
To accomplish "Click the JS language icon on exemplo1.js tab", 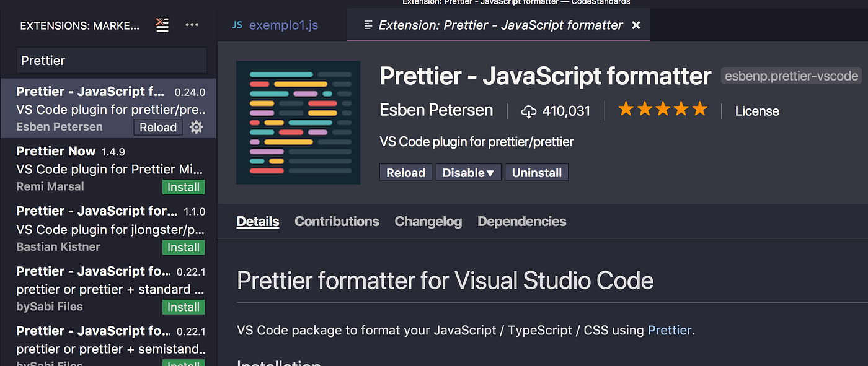I will tap(237, 25).
